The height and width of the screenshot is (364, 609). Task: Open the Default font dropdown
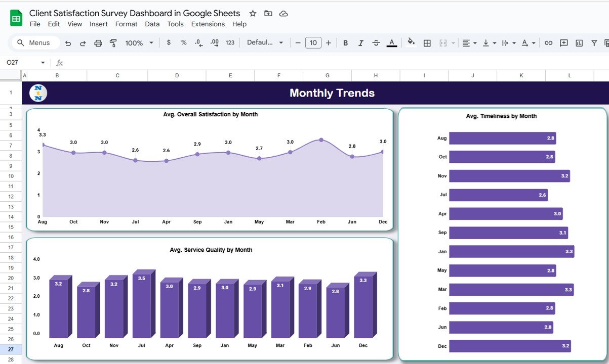tap(265, 43)
